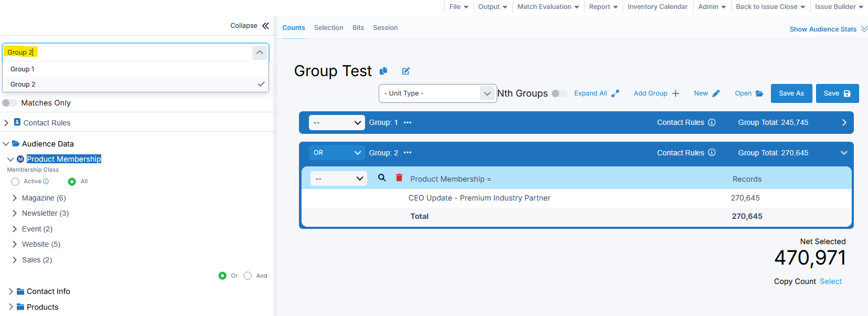The image size is (868, 316).
Task: Click the Select link beside Copy Count
Action: pos(831,281)
